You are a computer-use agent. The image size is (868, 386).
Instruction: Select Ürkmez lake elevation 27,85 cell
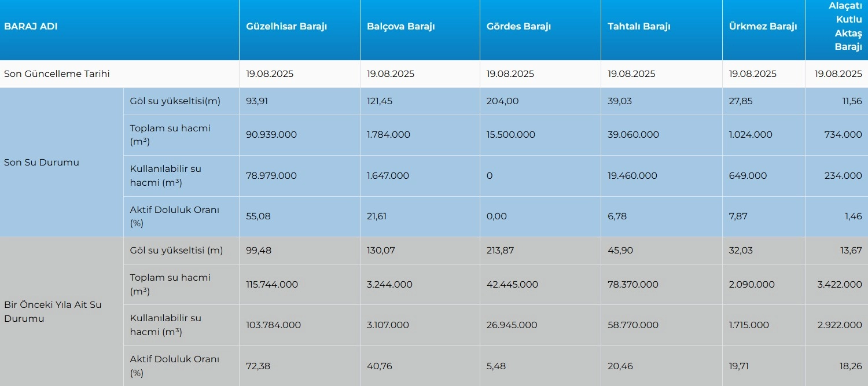coord(741,101)
